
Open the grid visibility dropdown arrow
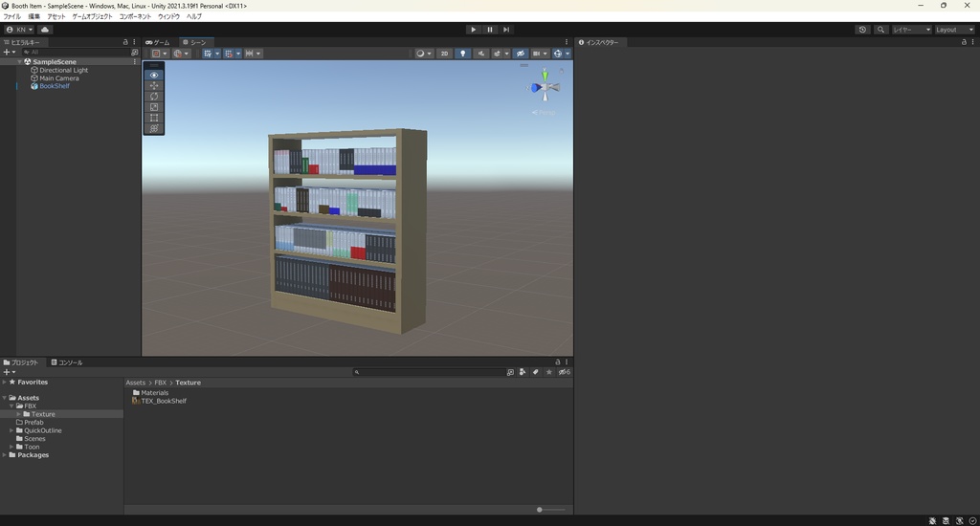coord(217,54)
